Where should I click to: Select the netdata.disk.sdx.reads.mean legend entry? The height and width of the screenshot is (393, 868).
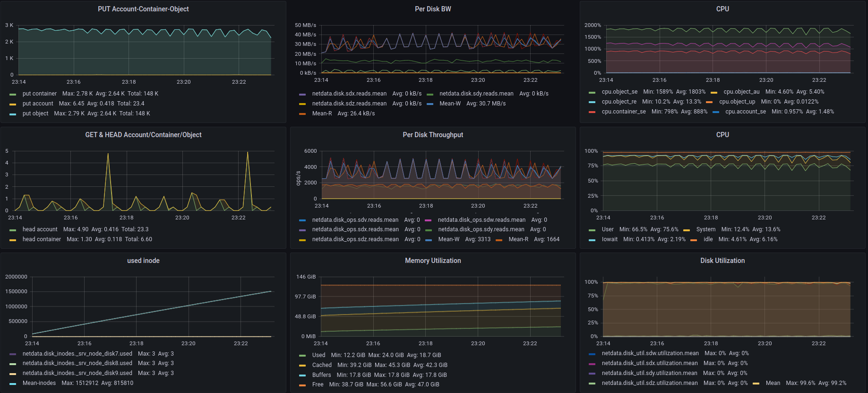(x=349, y=94)
